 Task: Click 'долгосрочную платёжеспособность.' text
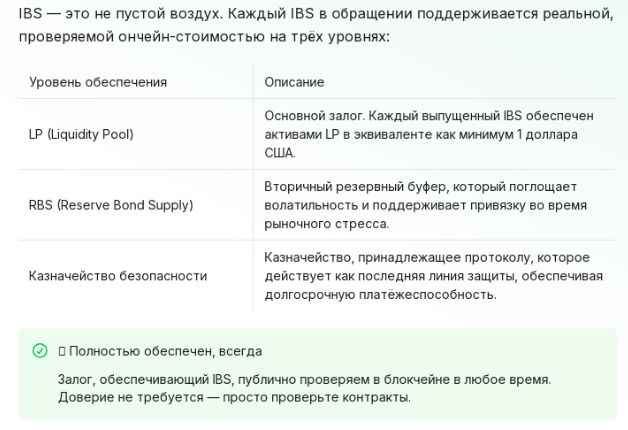pyautogui.click(x=380, y=295)
